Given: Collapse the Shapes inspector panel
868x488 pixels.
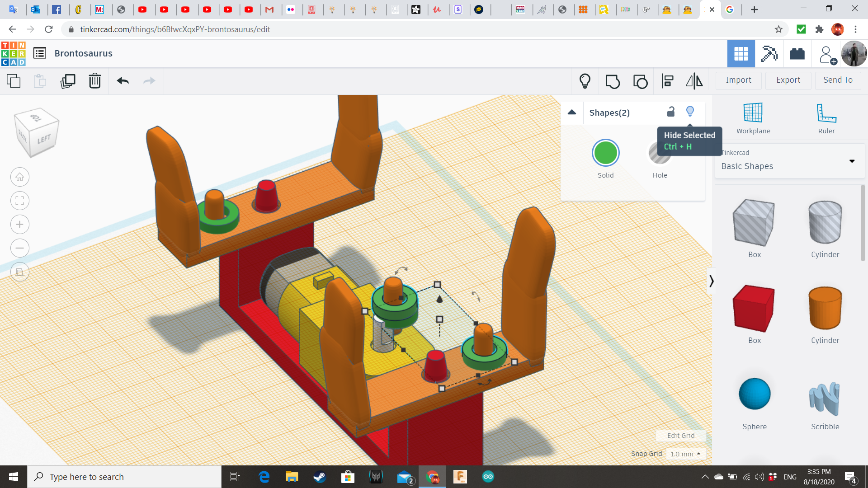Looking at the screenshot, I should (x=572, y=113).
